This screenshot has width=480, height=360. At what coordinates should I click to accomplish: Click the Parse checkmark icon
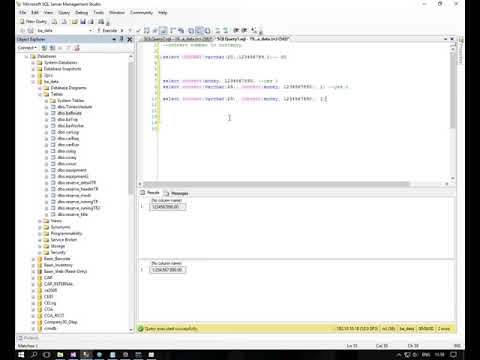[x=138, y=30]
